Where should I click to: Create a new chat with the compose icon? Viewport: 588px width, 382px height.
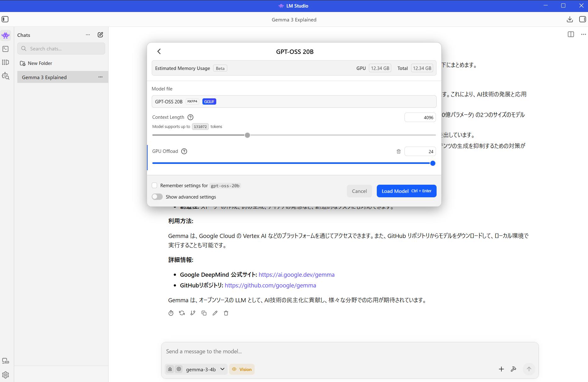[x=100, y=35]
